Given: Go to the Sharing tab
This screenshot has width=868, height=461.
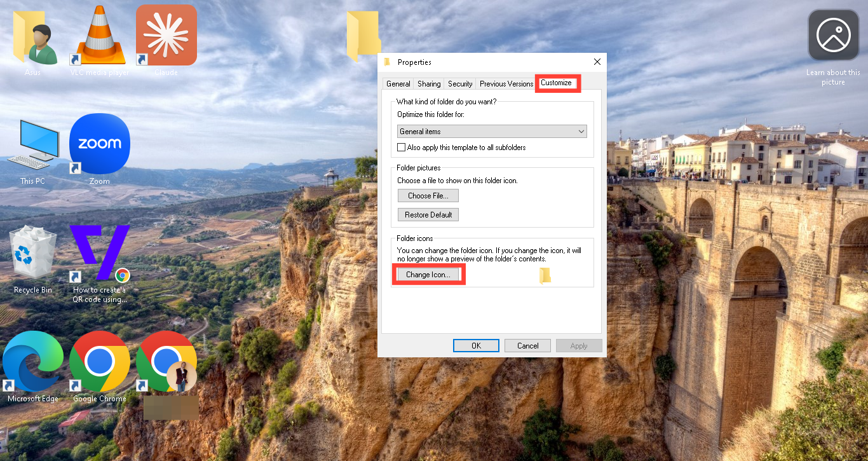Looking at the screenshot, I should click(x=429, y=84).
